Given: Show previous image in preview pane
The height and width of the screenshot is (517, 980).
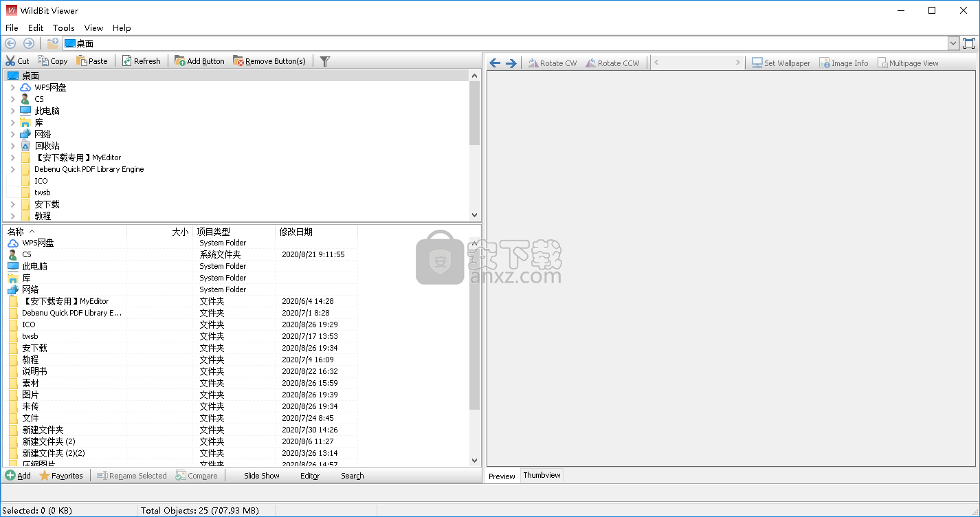Looking at the screenshot, I should 495,63.
